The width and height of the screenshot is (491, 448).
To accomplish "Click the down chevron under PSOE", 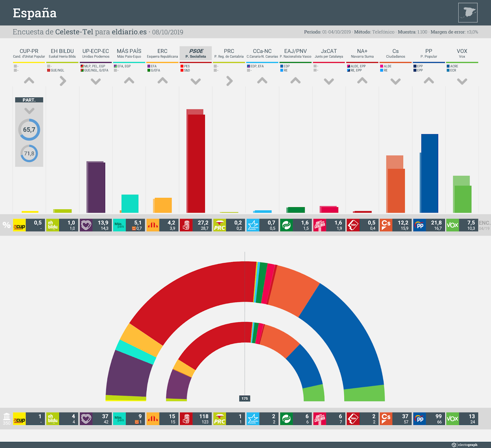I will pyautogui.click(x=196, y=81).
